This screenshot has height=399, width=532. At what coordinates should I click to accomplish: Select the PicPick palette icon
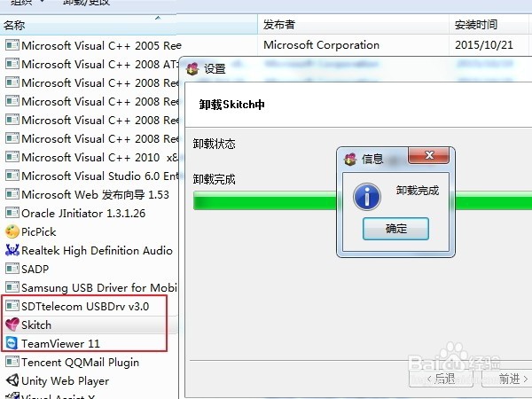(12, 231)
